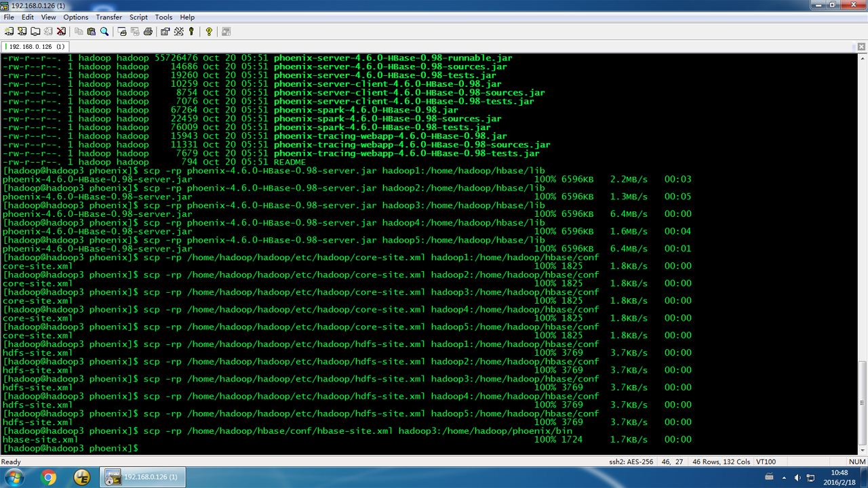Click the yellow app icon on the taskbar
Viewport: 868px width, 488px height.
coord(81,477)
